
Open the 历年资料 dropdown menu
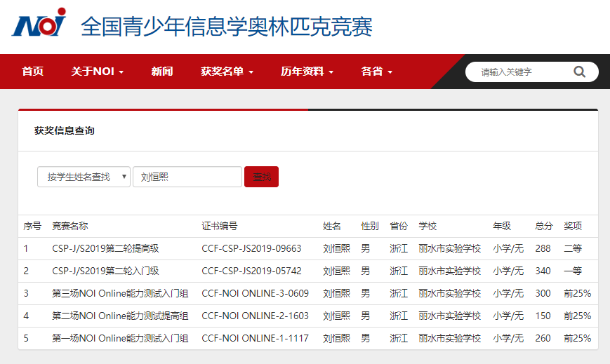click(307, 72)
